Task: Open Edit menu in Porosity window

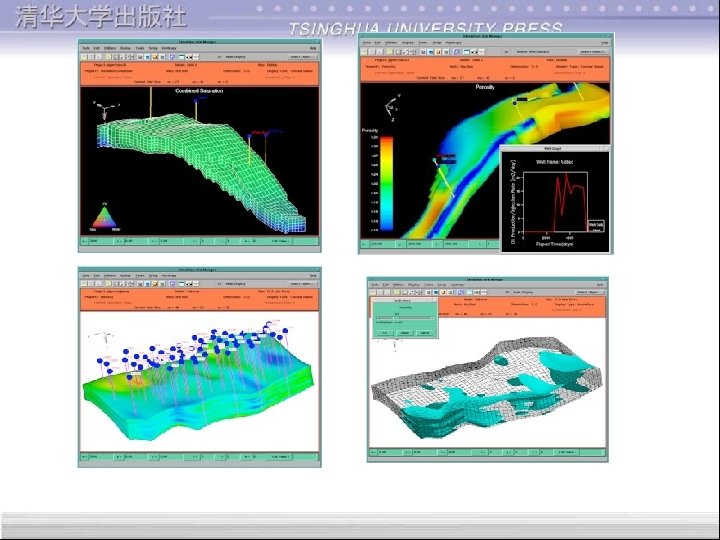Action: pyautogui.click(x=377, y=43)
